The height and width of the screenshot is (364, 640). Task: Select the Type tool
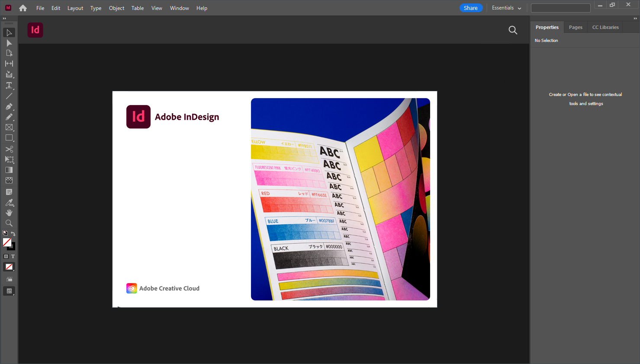coord(9,86)
